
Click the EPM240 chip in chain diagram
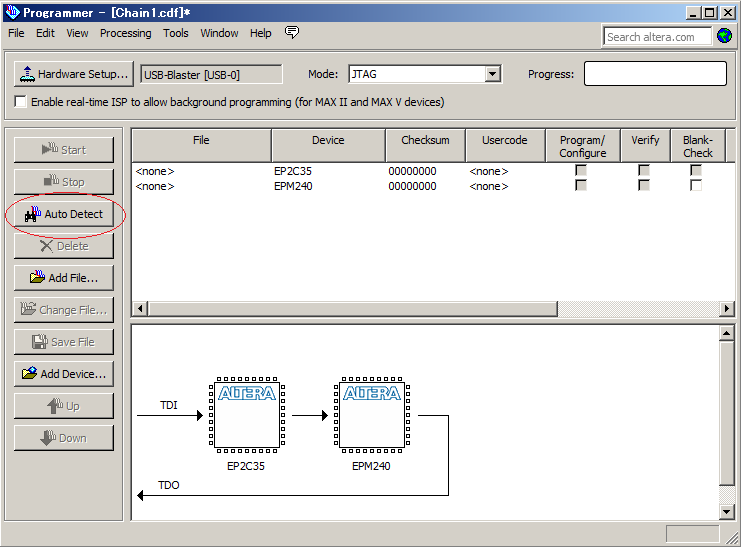click(x=371, y=415)
